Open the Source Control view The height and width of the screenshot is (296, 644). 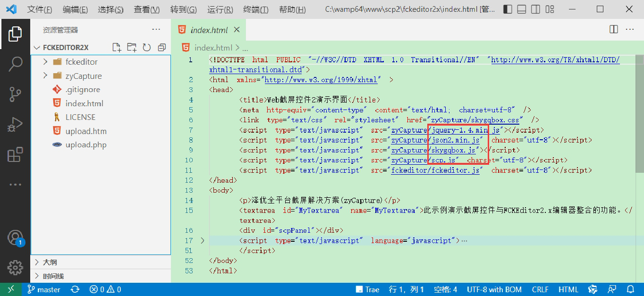(15, 94)
